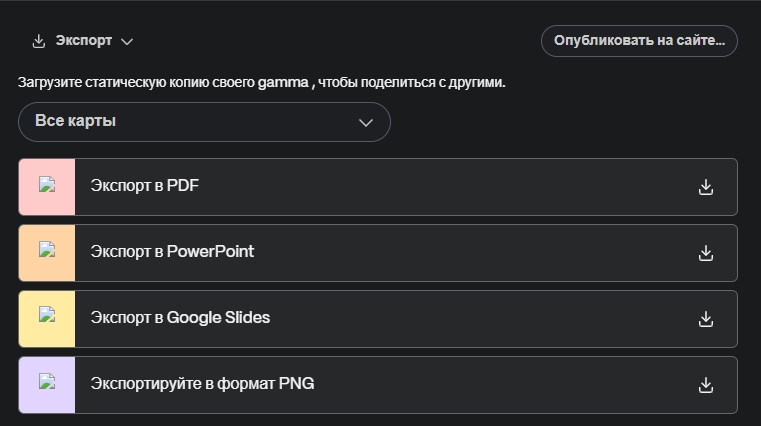
Task: Expand the chevron in Все карты selector
Action: [366, 122]
